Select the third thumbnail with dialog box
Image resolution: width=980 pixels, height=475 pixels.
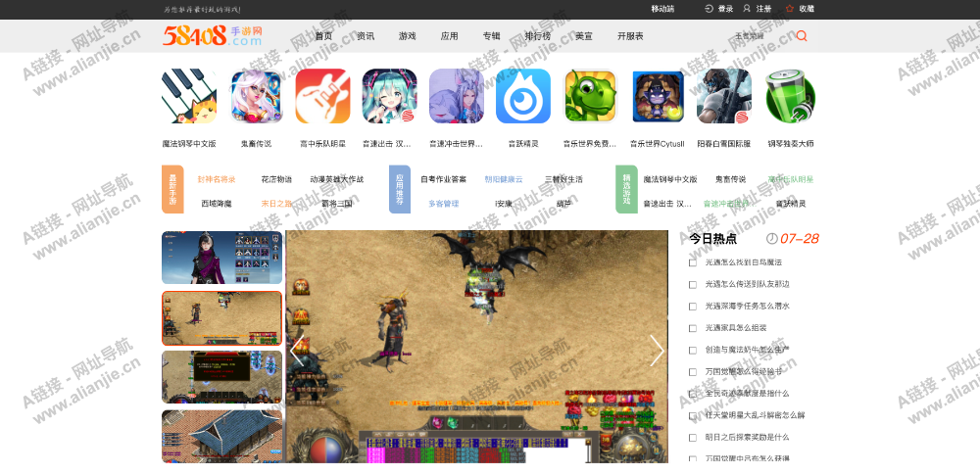[x=221, y=377]
